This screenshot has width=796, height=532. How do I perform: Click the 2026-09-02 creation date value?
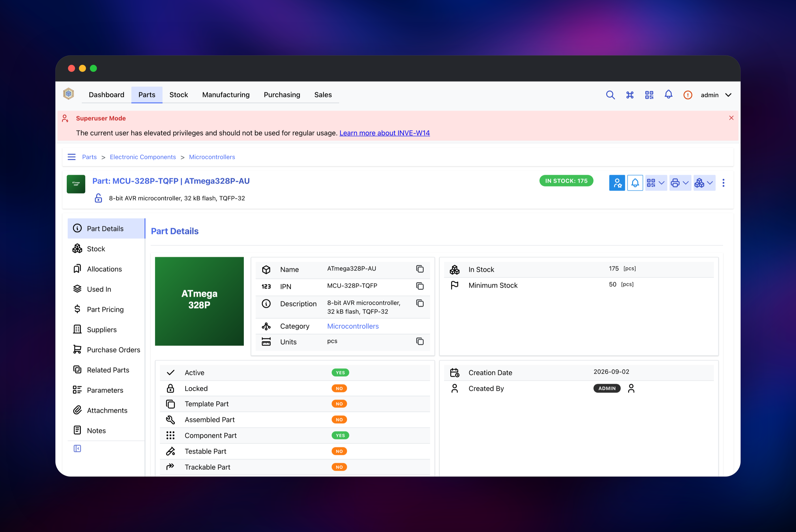(611, 372)
